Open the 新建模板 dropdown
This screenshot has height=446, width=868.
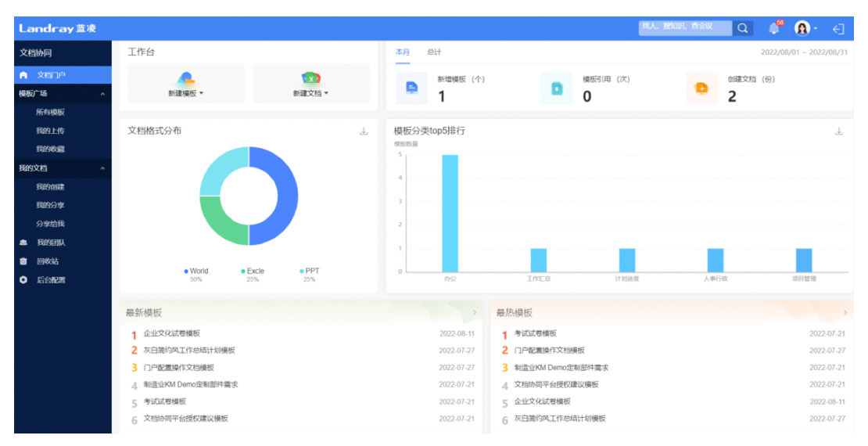(x=185, y=93)
